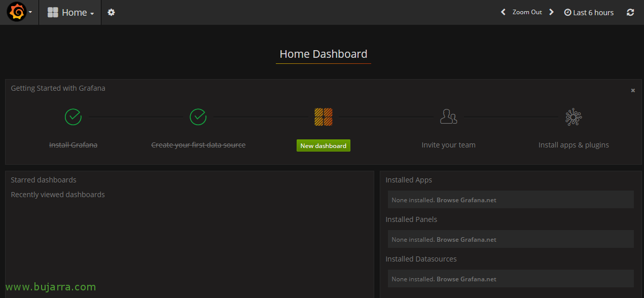Click Create your first data source step
Viewport: 644px width, 298px height.
[x=198, y=145]
